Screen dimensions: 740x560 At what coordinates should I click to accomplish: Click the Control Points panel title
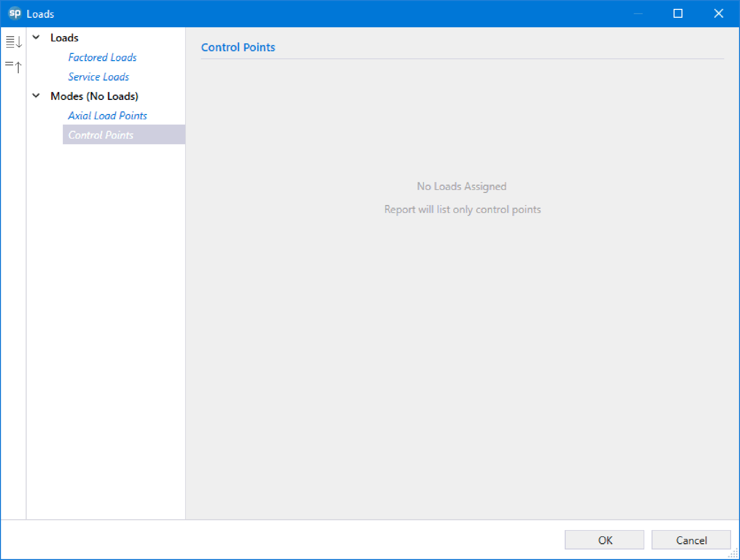(x=238, y=47)
